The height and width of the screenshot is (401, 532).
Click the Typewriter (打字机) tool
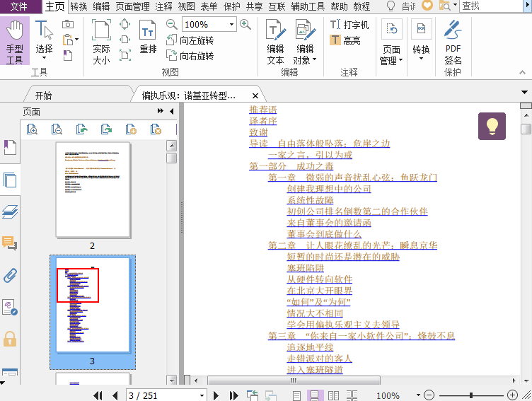tap(349, 25)
